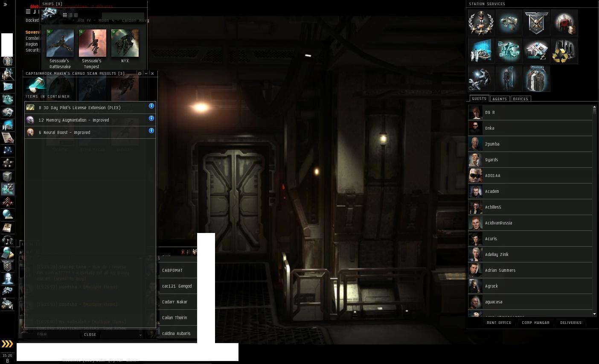Select Cadarr Nakar in the chat member list
Viewport: 599px width, 364px height.
tap(178, 302)
